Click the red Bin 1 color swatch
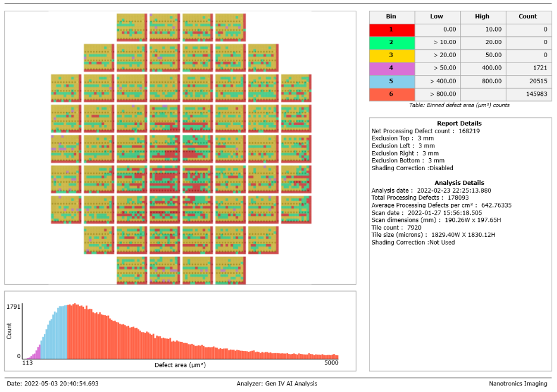 point(392,29)
